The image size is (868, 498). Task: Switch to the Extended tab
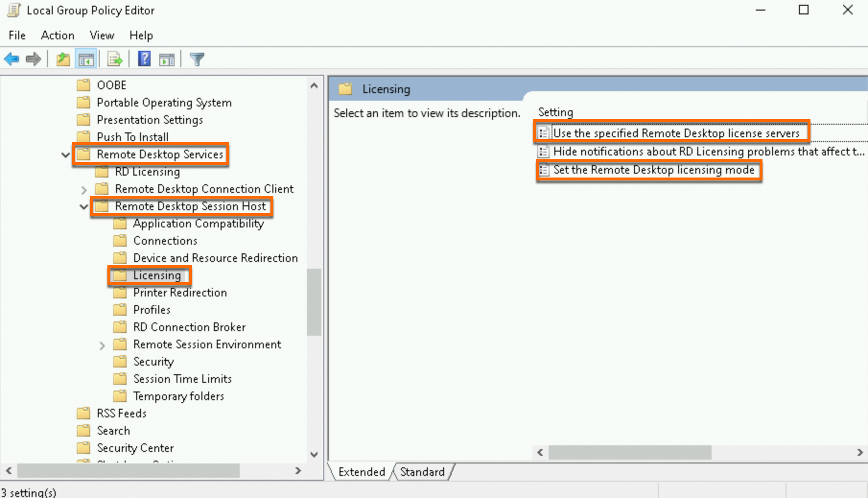[362, 472]
